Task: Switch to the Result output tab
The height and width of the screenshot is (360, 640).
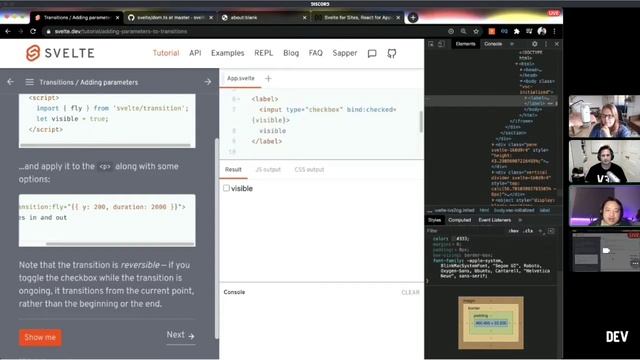Action: 233,170
